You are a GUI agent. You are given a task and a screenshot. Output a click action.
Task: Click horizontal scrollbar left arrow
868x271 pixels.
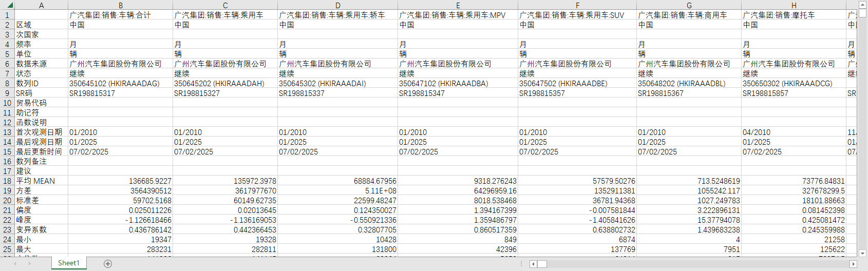coord(533,264)
